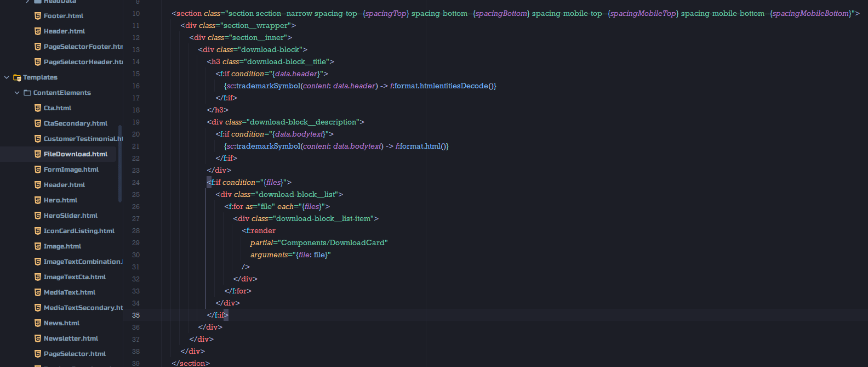Viewport: 868px width, 367px height.
Task: Click the Newsletter.html file icon
Action: click(x=38, y=338)
